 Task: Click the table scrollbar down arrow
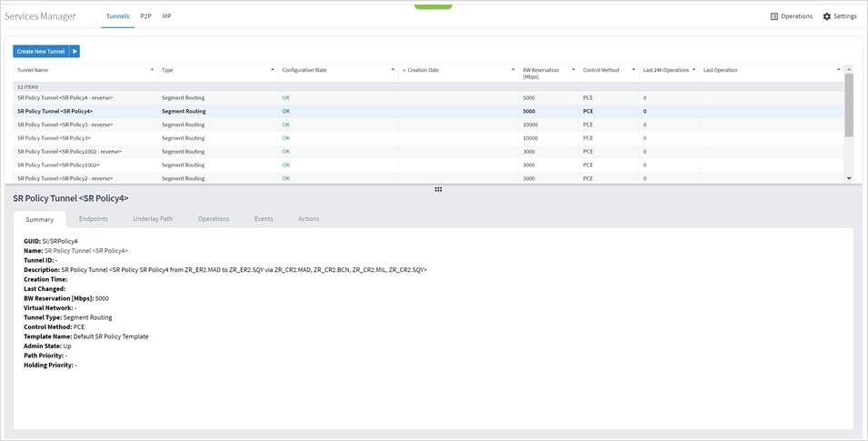pos(849,178)
